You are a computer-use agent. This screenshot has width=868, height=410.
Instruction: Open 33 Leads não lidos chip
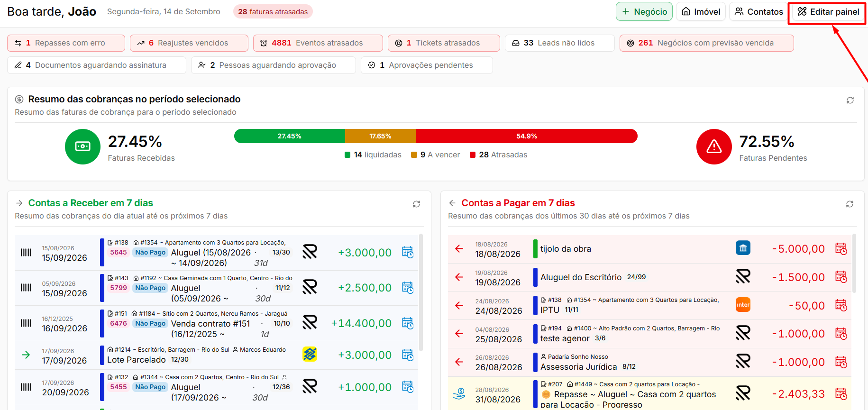coord(559,43)
